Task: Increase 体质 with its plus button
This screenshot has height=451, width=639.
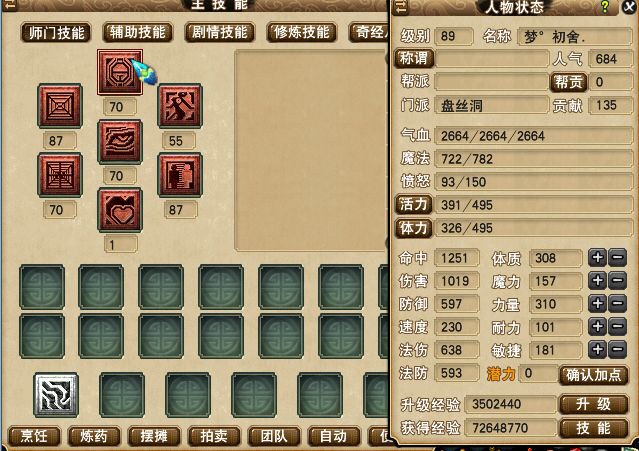Action: [597, 258]
